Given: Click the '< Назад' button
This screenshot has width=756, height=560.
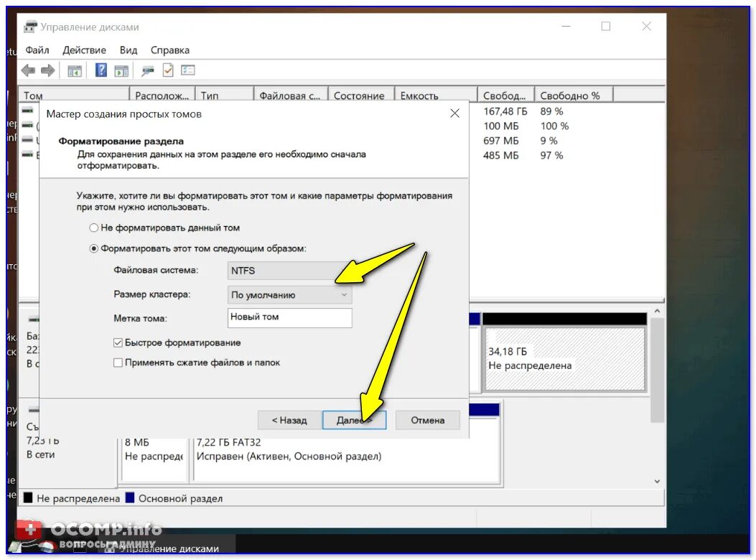Looking at the screenshot, I should coord(289,420).
